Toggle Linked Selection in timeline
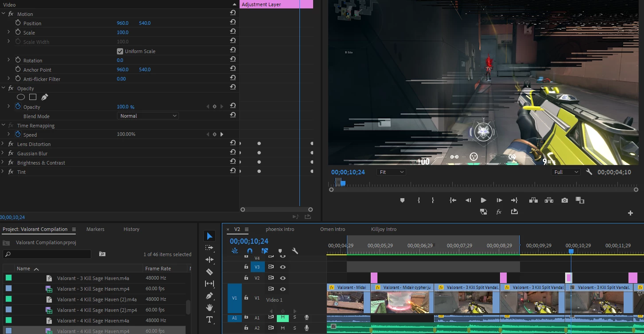The height and width of the screenshot is (334, 644). pyautogui.click(x=264, y=251)
